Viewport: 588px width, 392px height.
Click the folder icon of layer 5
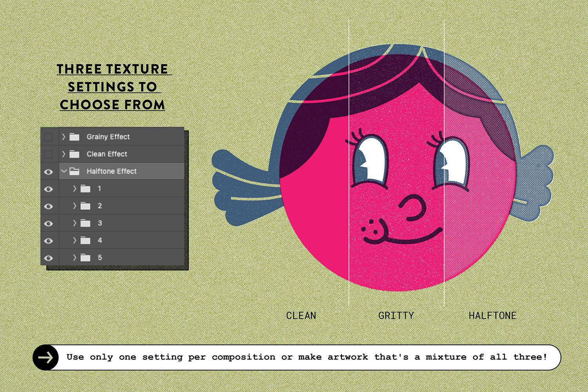click(x=86, y=258)
